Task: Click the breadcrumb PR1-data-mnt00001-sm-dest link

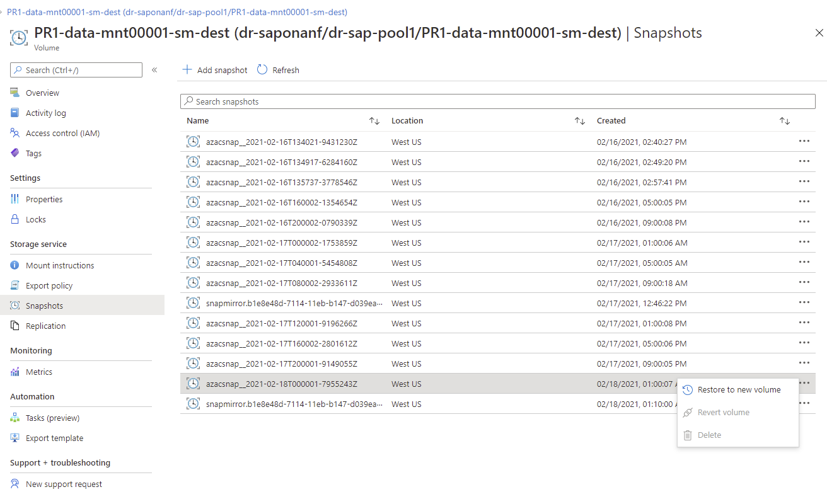Action: (x=177, y=12)
